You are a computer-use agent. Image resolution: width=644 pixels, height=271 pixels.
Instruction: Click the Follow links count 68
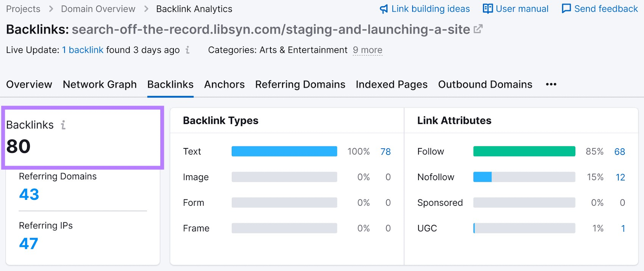tap(619, 152)
